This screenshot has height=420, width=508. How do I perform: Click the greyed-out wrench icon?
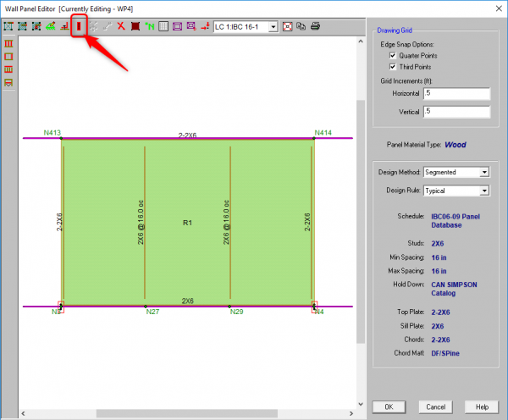(108, 26)
